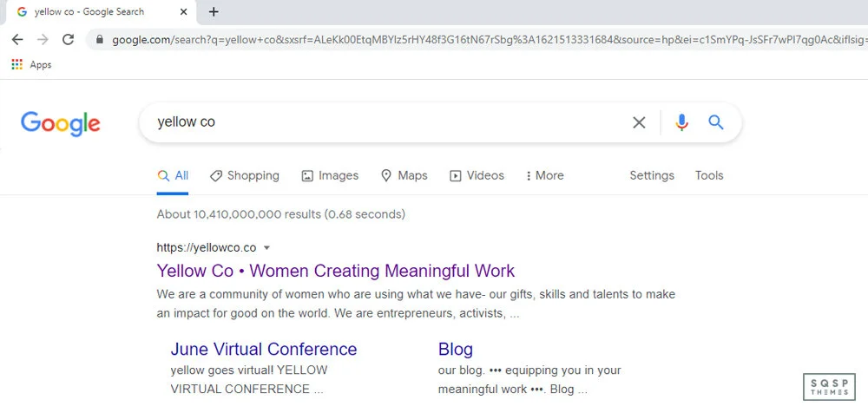This screenshot has height=413, width=868.
Task: View site security lock info
Action: tap(100, 40)
